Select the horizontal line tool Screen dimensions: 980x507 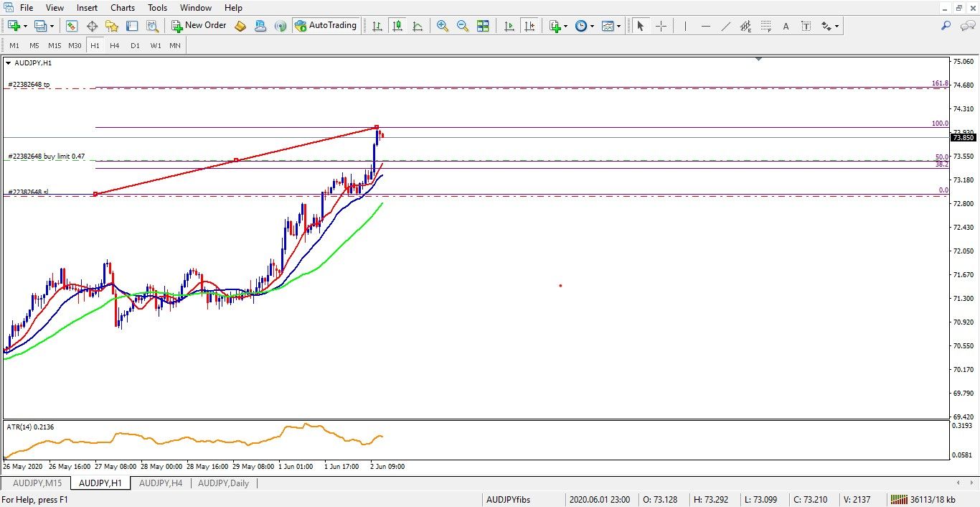706,26
